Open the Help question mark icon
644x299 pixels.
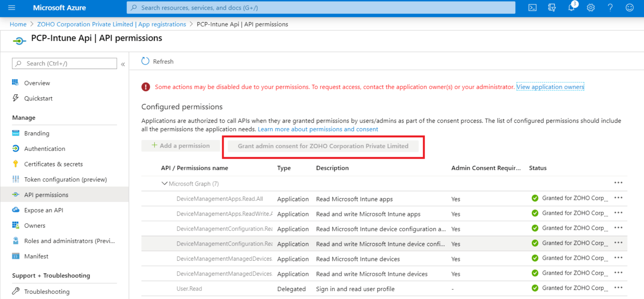(x=610, y=8)
